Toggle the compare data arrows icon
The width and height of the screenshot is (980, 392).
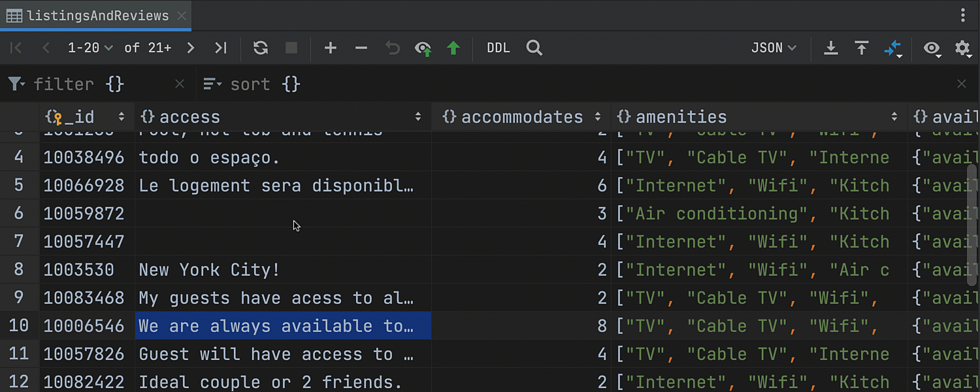893,48
